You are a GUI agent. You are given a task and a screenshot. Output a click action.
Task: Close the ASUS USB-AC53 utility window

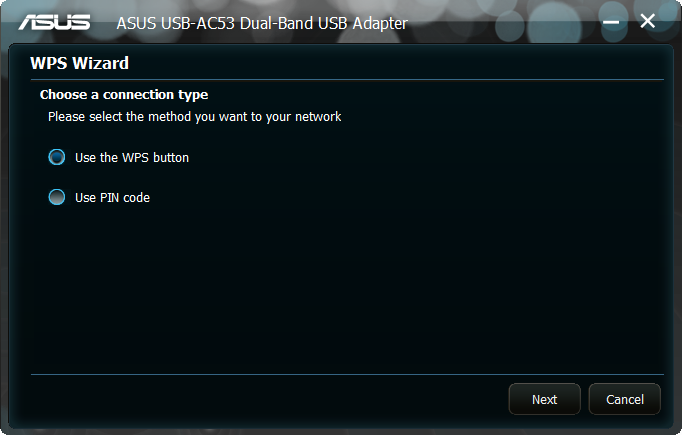pyautogui.click(x=648, y=21)
